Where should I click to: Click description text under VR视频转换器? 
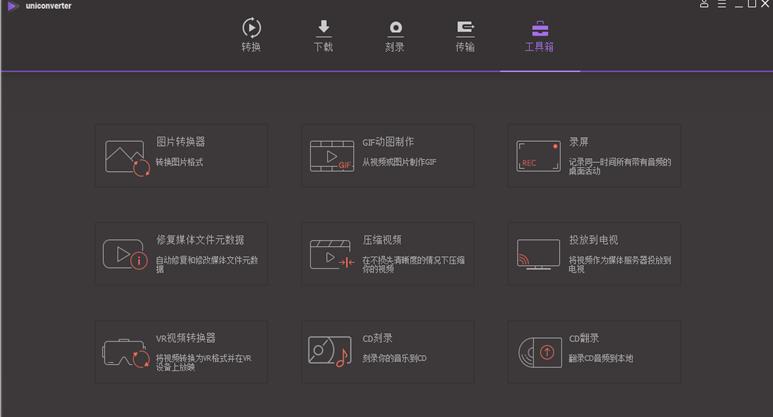point(204,362)
